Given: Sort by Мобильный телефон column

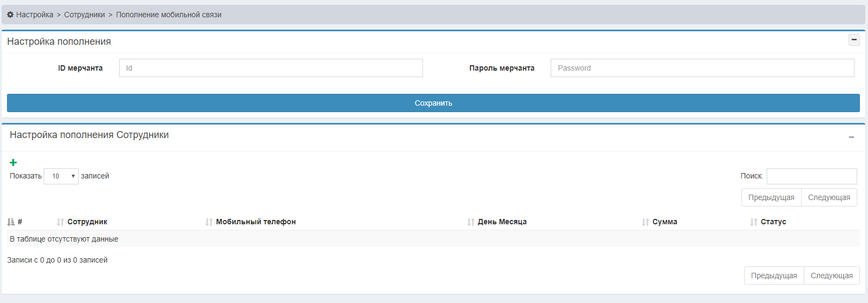Looking at the screenshot, I should pos(255,222).
